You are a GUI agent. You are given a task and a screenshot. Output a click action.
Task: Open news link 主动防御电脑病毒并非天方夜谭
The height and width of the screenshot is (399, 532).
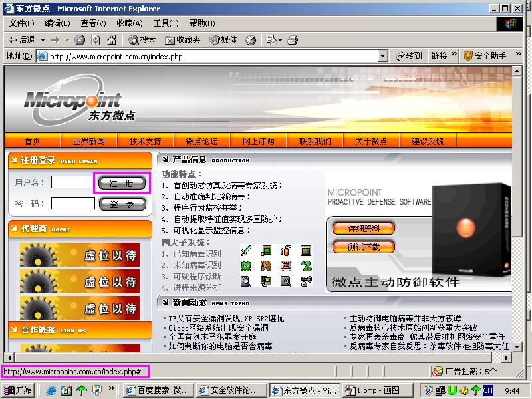[405, 319]
